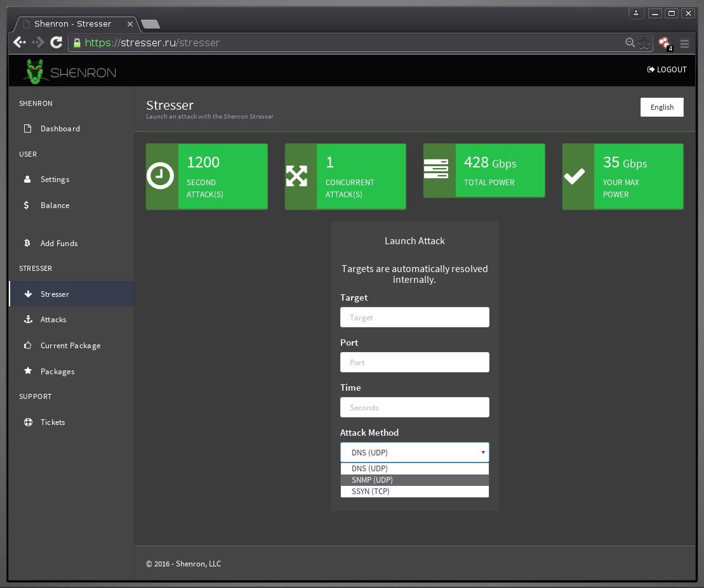Open Current Package sidebar link
Screen dimensions: 704x588
[72, 345]
